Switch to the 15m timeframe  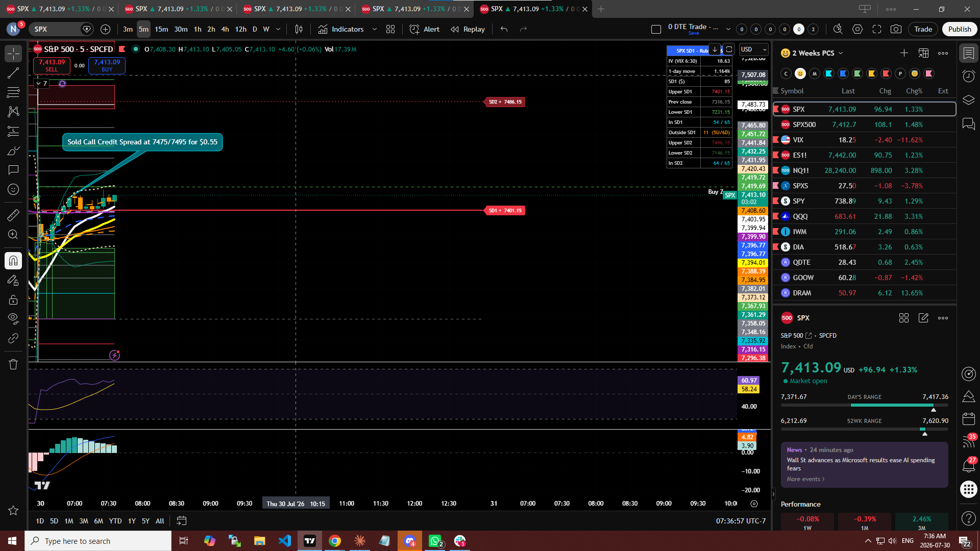pos(161,29)
